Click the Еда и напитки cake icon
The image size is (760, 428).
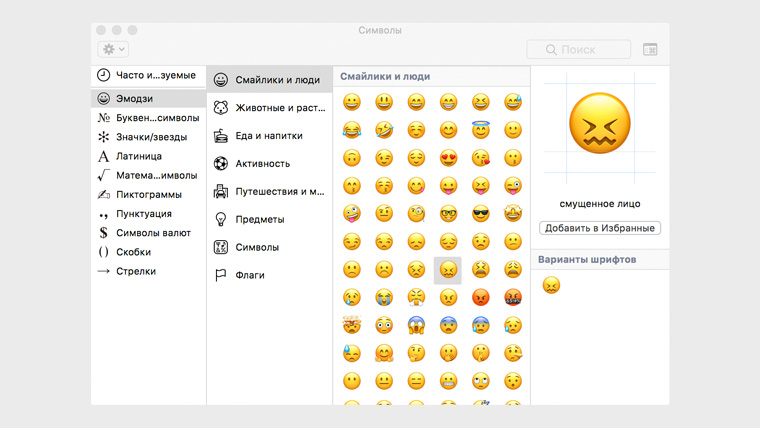[x=221, y=136]
